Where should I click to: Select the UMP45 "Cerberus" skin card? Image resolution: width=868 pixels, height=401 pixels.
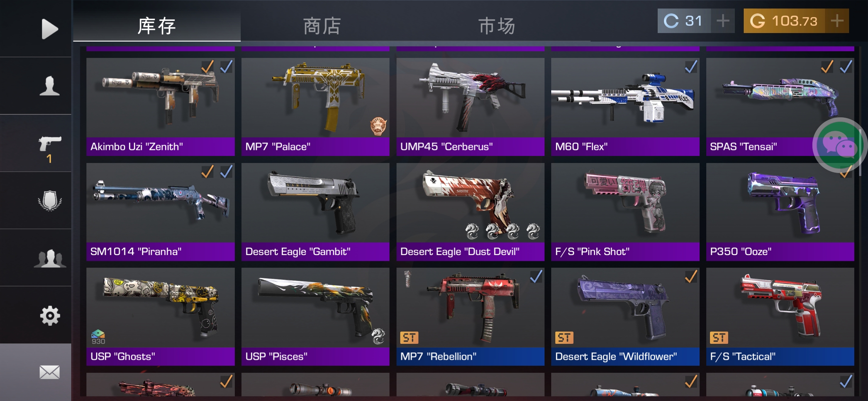pyautogui.click(x=470, y=107)
